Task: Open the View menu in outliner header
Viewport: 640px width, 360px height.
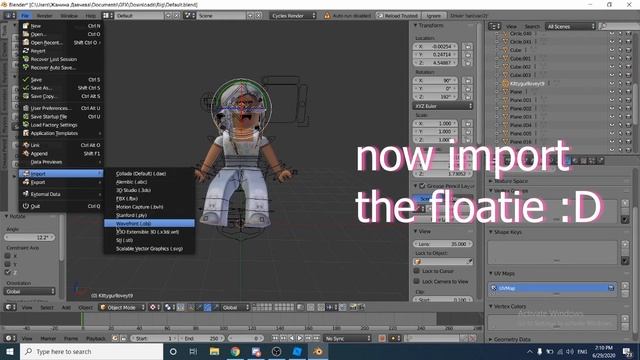Action: coord(511,27)
